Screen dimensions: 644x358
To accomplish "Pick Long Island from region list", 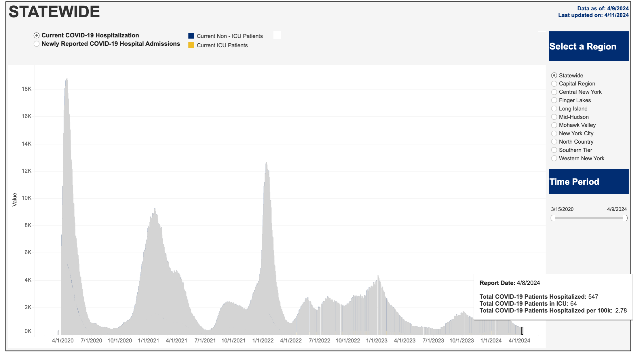I will [x=554, y=109].
